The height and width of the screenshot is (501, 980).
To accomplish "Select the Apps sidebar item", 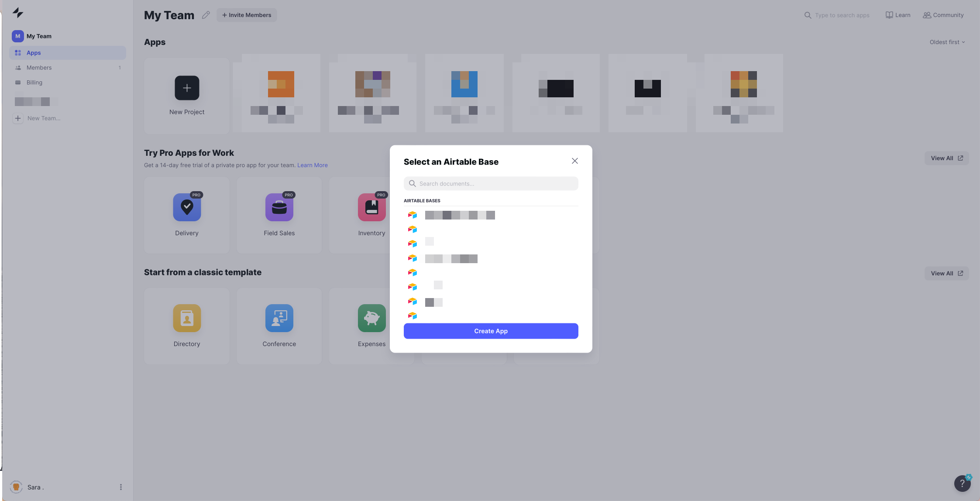I will [68, 53].
